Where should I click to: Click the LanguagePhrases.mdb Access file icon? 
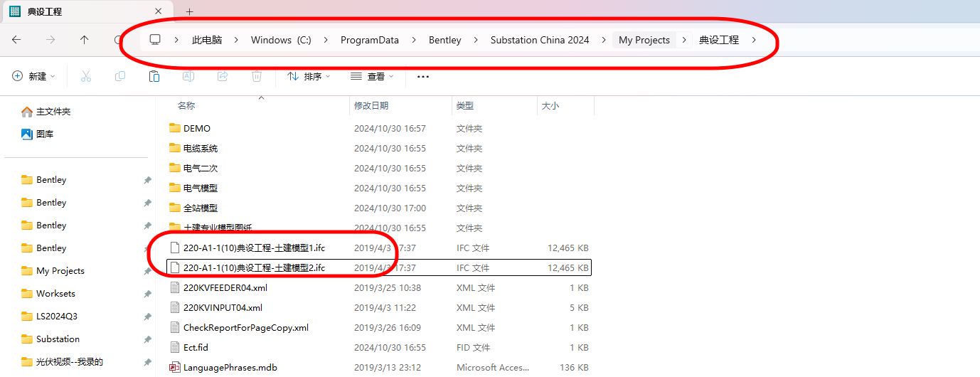pos(175,368)
